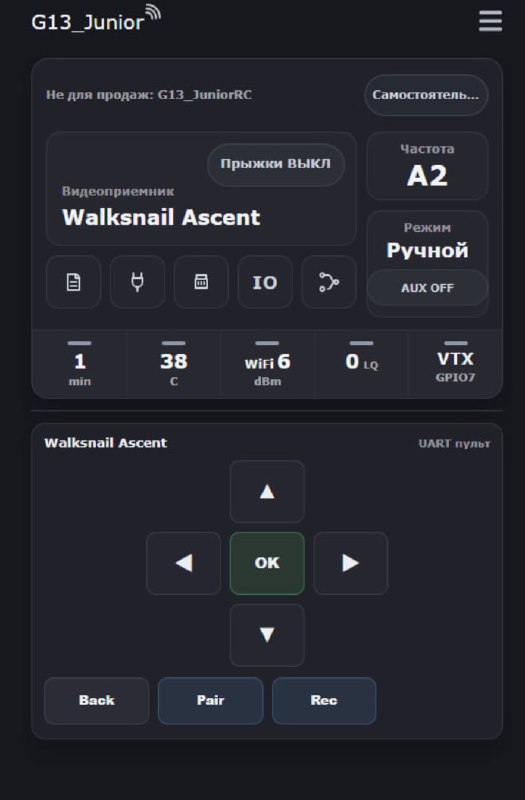The image size is (525, 800).
Task: Click the right arrow remote button
Action: point(351,563)
